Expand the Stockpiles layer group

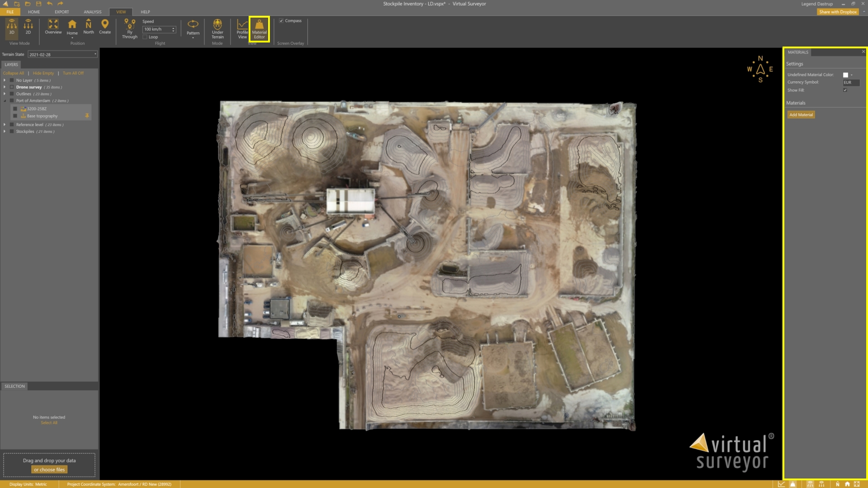coord(5,131)
